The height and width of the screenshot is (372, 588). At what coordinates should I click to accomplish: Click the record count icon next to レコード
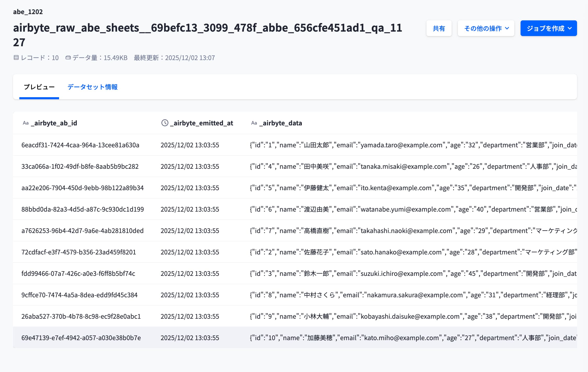coord(16,57)
